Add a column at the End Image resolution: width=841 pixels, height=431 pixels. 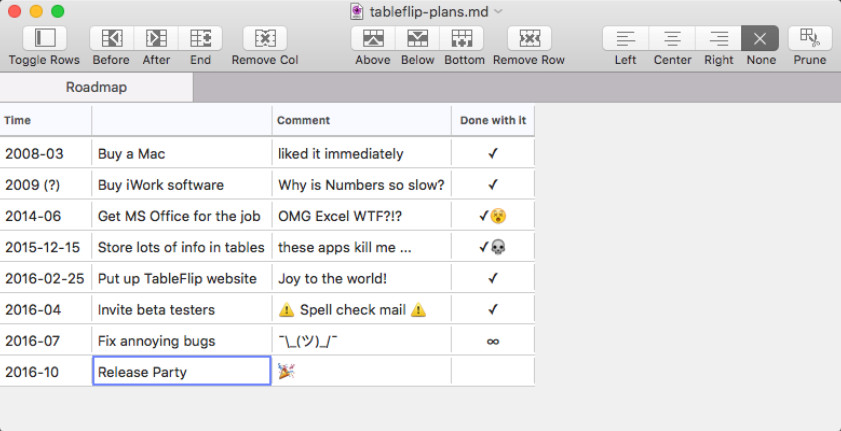(200, 38)
